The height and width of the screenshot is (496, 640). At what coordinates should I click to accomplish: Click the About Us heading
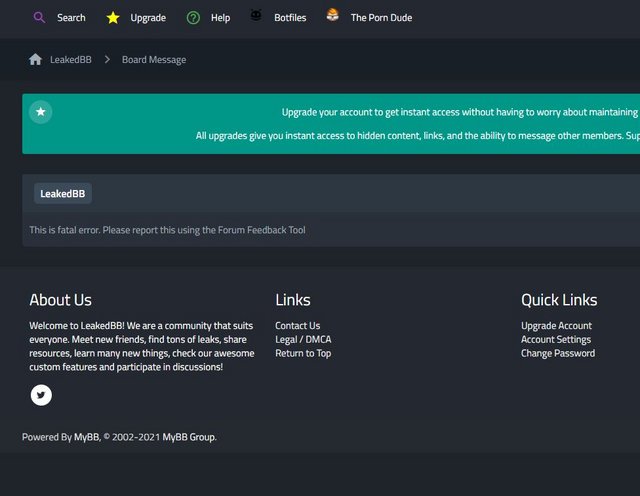pyautogui.click(x=60, y=300)
